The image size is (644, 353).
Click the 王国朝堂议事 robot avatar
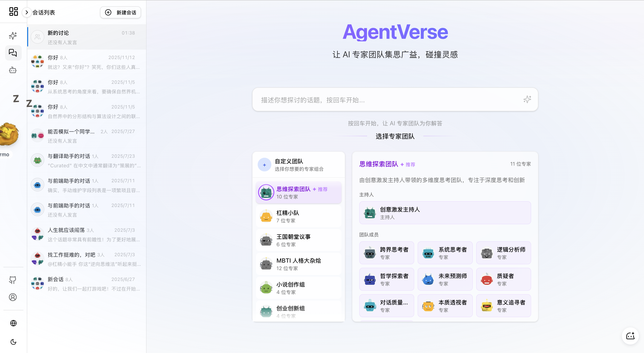[x=266, y=240]
